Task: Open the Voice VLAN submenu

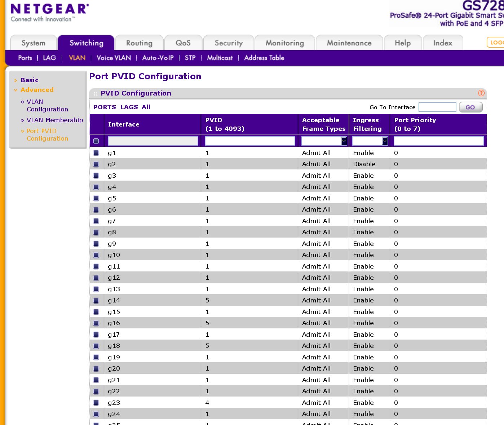Action: [114, 58]
